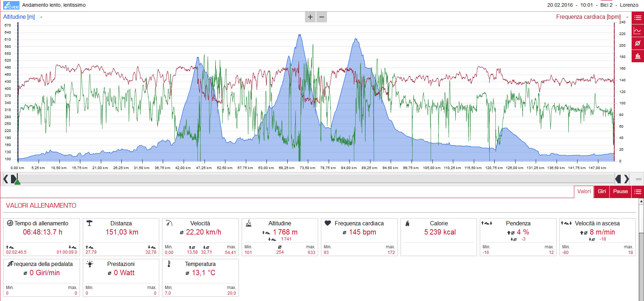Click the signpost icon in Distanza card
This screenshot has width=644, height=301.
pyautogui.click(x=90, y=223)
